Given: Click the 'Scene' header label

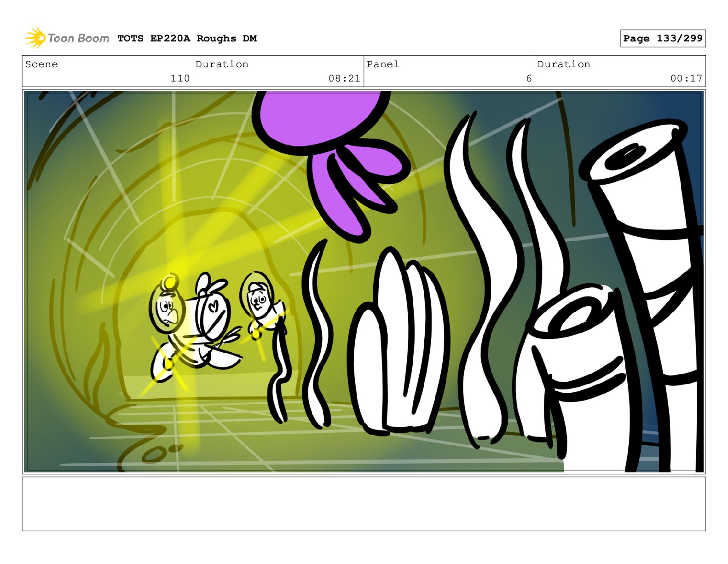Looking at the screenshot, I should pyautogui.click(x=41, y=64).
